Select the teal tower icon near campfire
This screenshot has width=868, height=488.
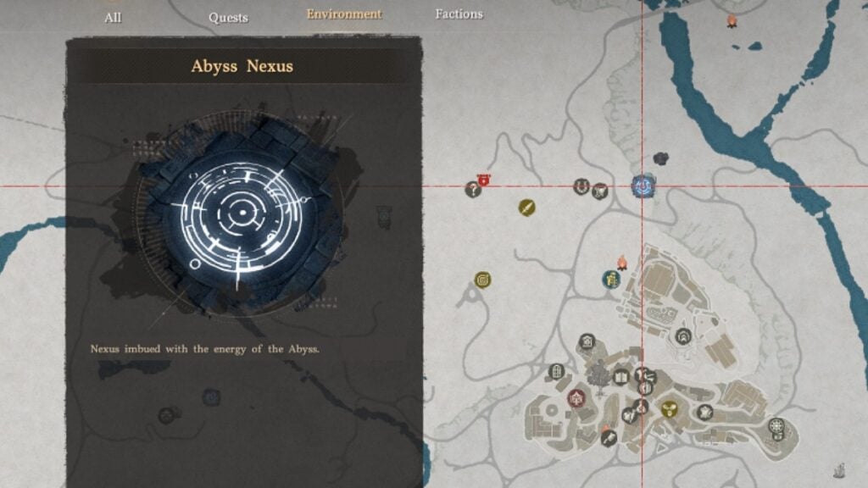pos(611,280)
